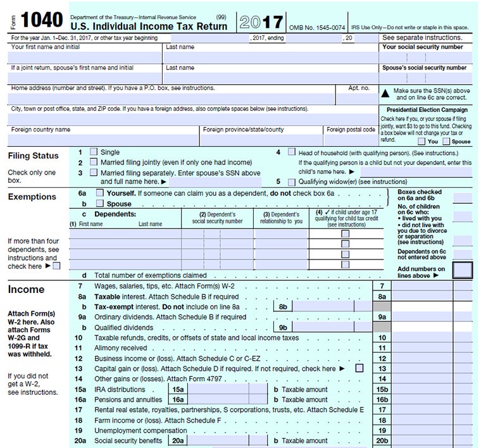Check Married filing separately box
Screen dimensions: 486x448
coord(93,172)
